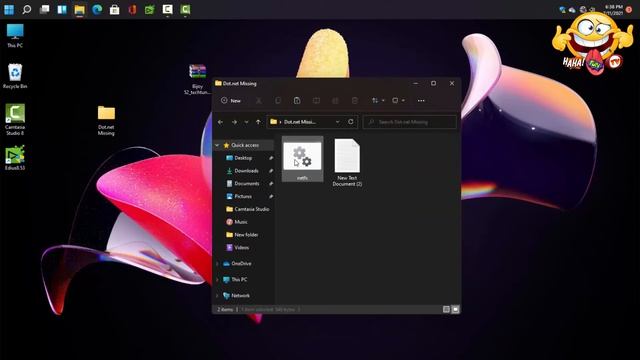
Task: Open the clock and date in taskbar
Action: point(613,10)
